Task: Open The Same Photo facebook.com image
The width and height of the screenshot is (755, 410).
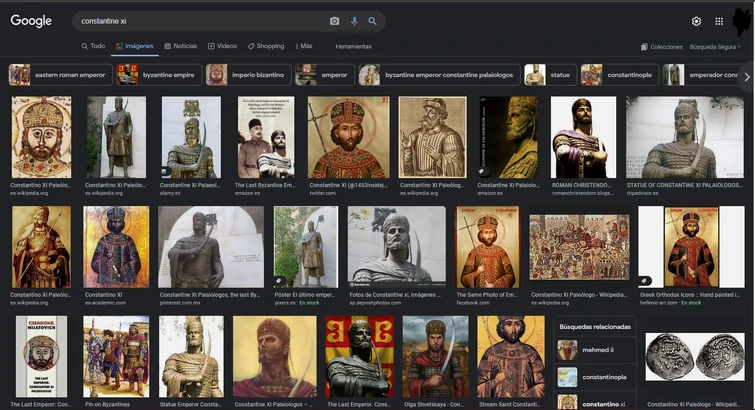Action: point(488,247)
